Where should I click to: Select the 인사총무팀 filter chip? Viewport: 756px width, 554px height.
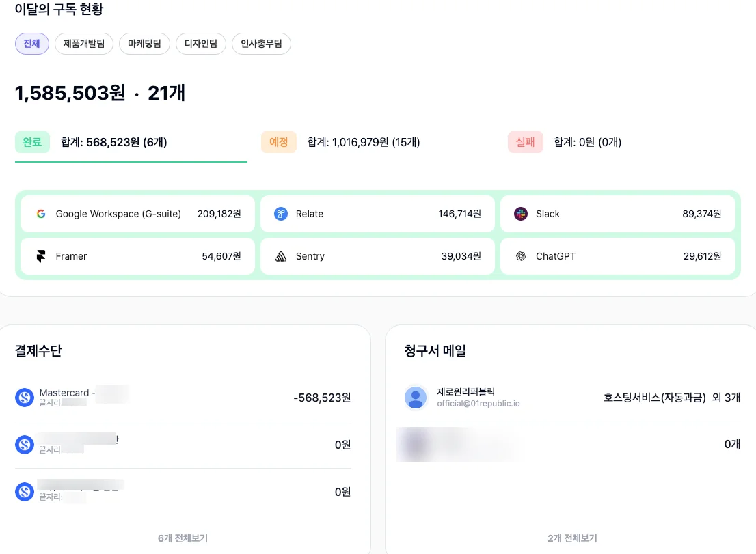[x=261, y=43]
